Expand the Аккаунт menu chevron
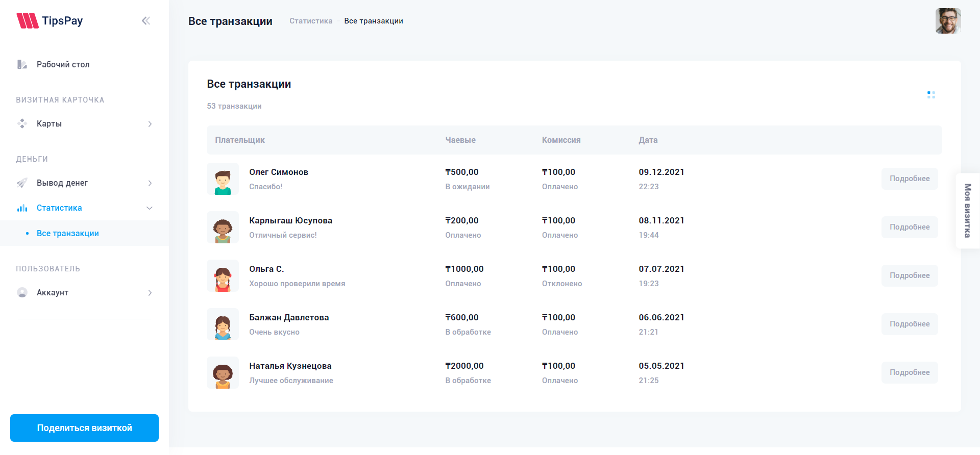 point(150,293)
